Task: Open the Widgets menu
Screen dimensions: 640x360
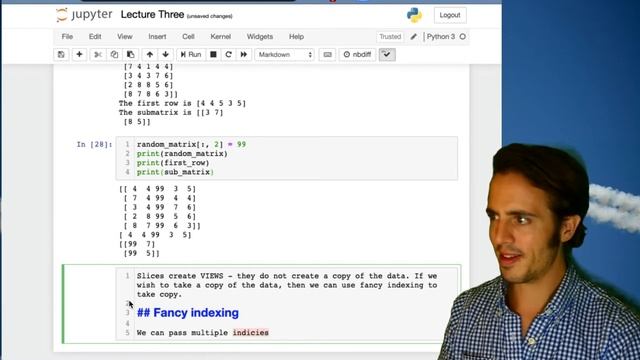Action: [260, 37]
